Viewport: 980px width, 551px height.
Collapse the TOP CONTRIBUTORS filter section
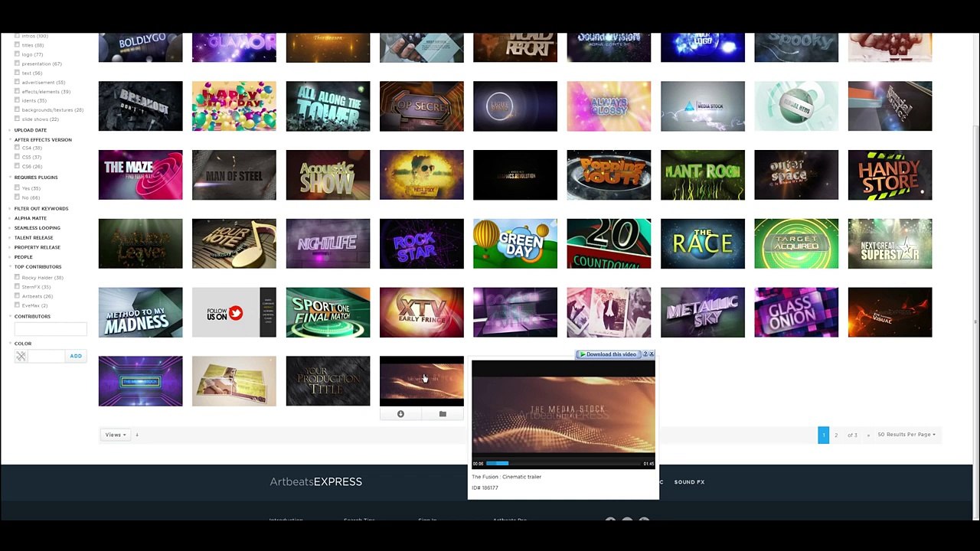(38, 267)
